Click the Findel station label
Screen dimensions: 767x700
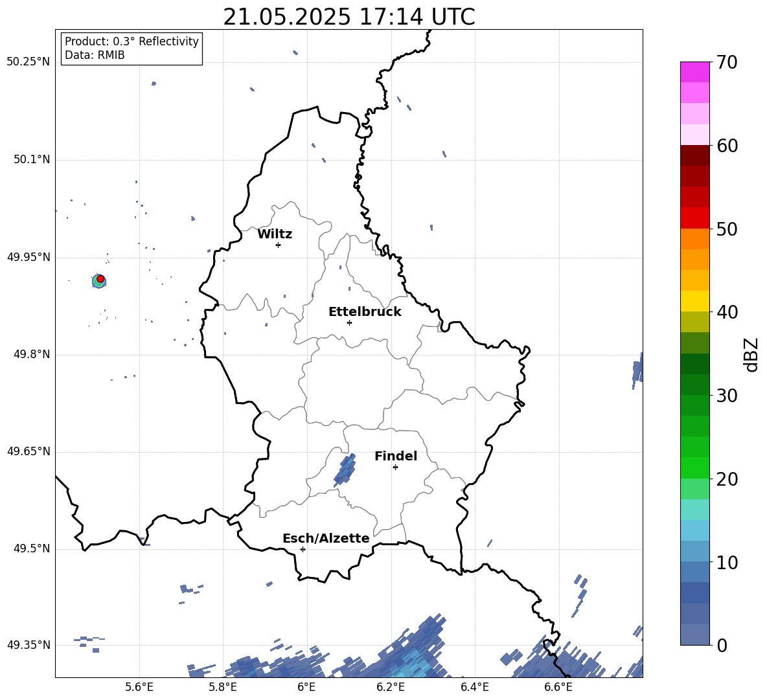[396, 456]
